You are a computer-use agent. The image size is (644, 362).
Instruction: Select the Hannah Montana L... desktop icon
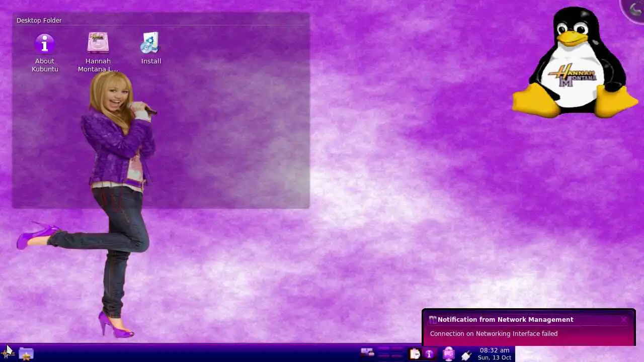click(98, 53)
